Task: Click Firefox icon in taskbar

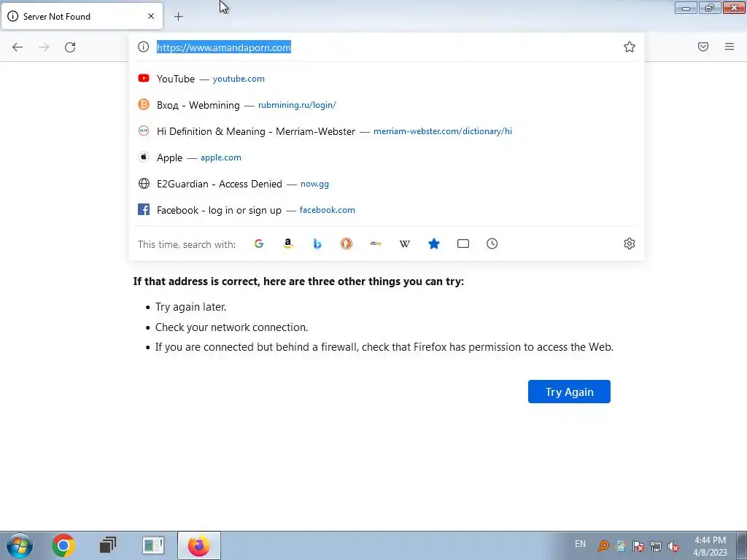Action: [198, 545]
